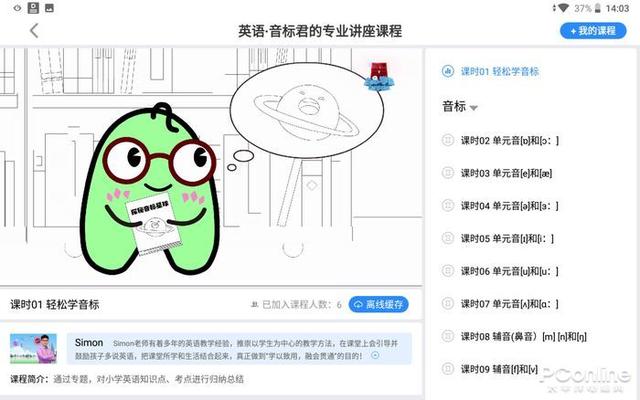Viewport: 640px width, 400px height.
Task: Click the circle icon next to 课时06
Action: tap(448, 271)
